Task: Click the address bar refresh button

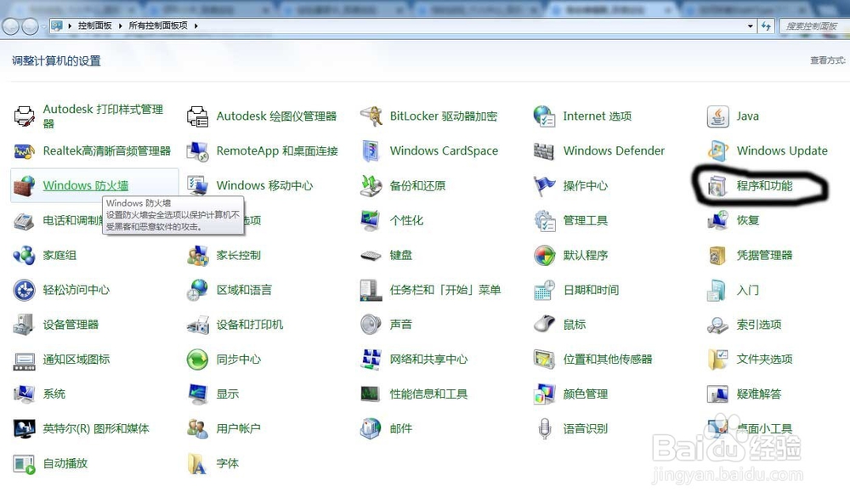Action: 766,25
